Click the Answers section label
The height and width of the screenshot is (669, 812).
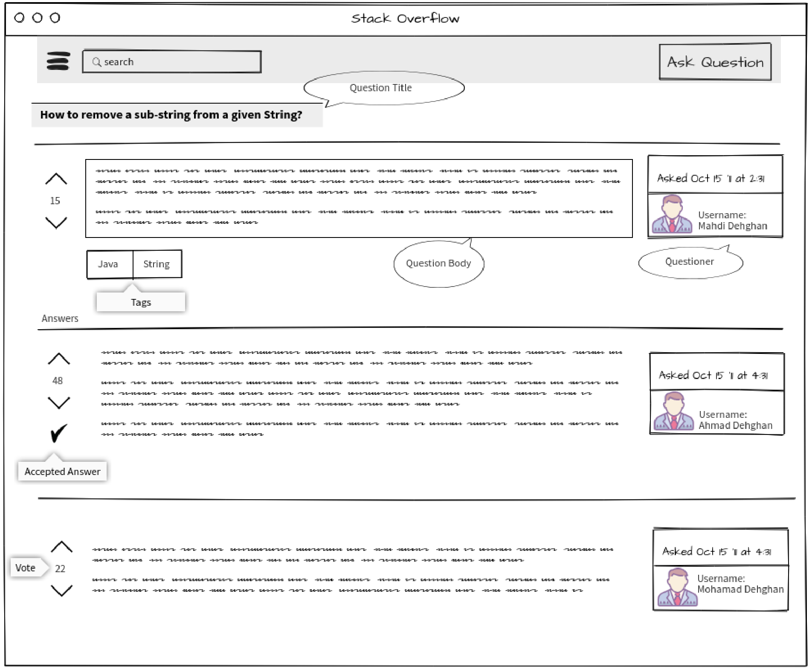coord(60,319)
